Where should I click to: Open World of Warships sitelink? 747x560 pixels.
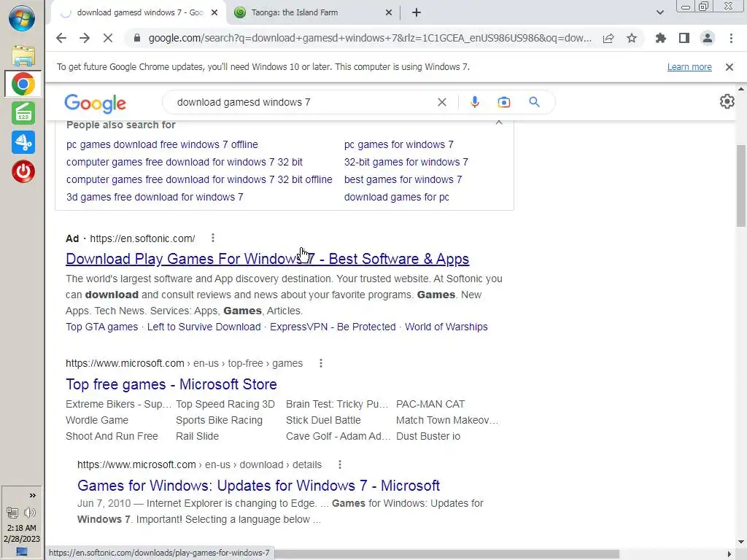(x=446, y=327)
